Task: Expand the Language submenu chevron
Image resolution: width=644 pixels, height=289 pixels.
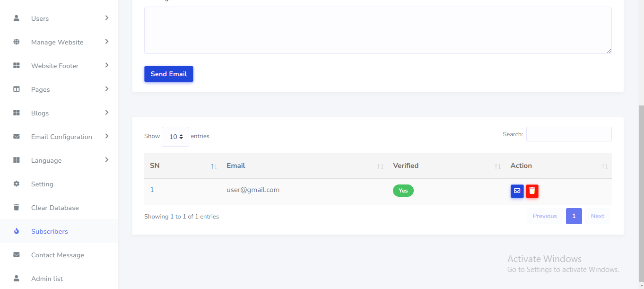Action: click(107, 160)
